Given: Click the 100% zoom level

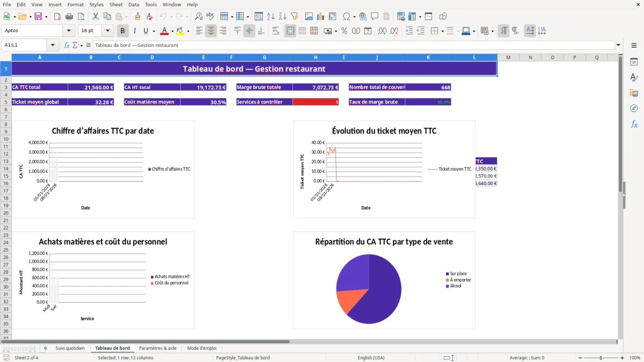Looking at the screenshot, I should [x=635, y=358].
